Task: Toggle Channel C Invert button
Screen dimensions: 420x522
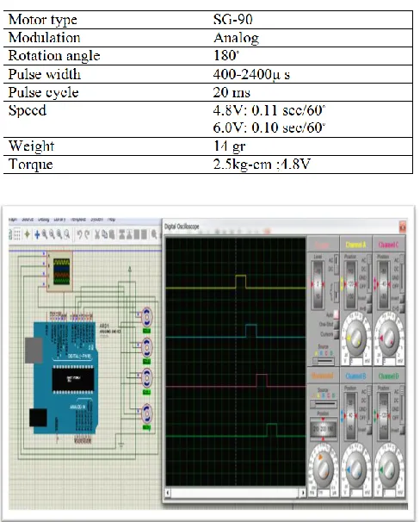Action: pos(402,299)
